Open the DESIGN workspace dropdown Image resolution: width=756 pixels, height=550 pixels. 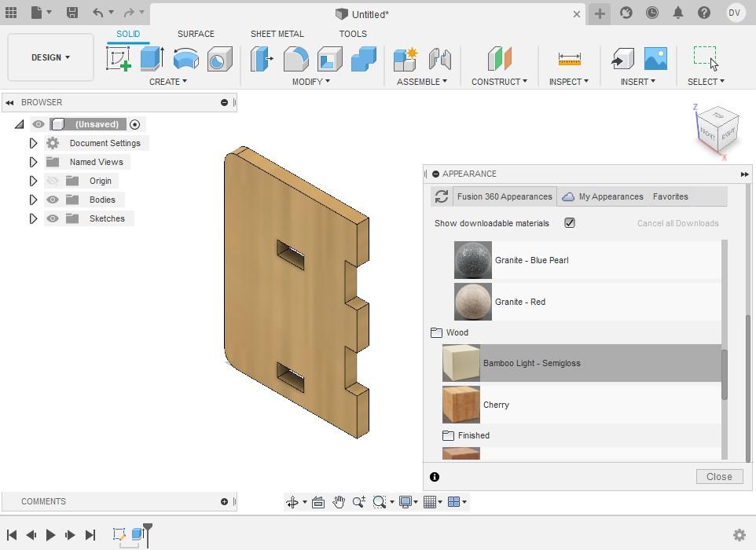coord(50,57)
